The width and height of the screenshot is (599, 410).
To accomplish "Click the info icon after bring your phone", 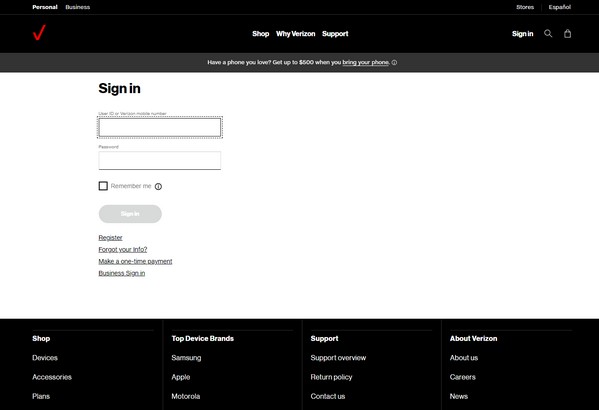I will point(394,62).
